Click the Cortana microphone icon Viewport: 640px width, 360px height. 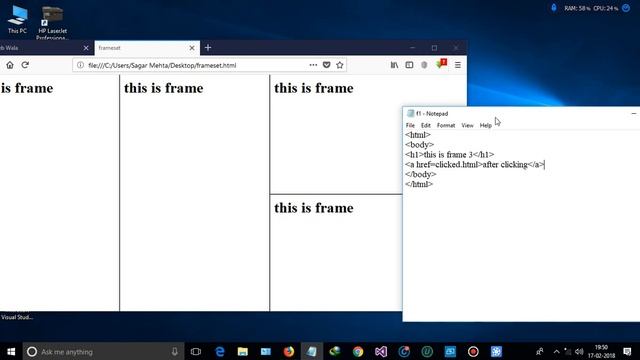(x=175, y=351)
